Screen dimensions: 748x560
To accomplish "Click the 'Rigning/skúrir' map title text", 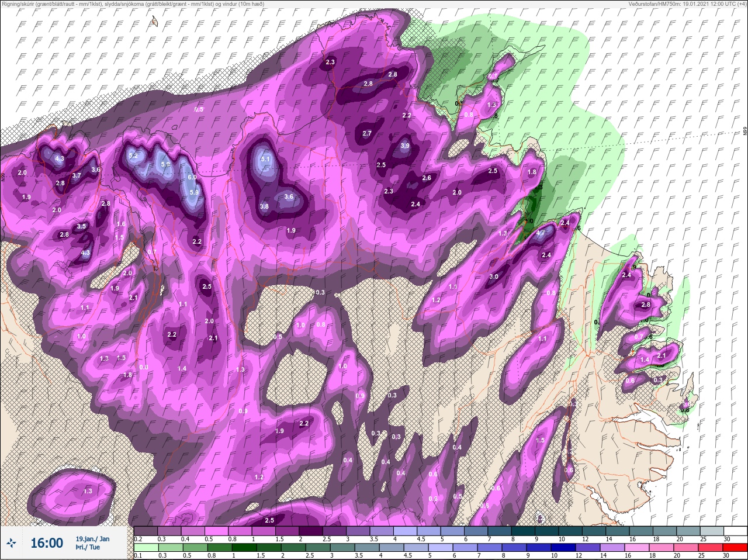I will [18, 4].
